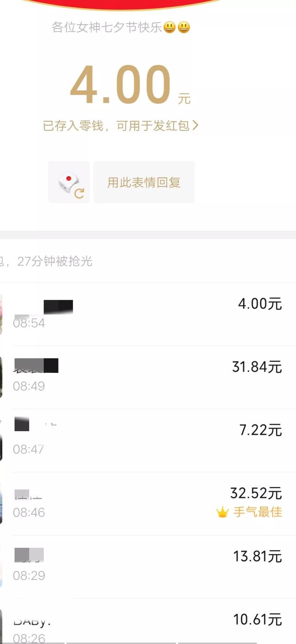Tap the 27分钟被抢光 summary text
The height and width of the screenshot is (644, 296).
click(55, 261)
